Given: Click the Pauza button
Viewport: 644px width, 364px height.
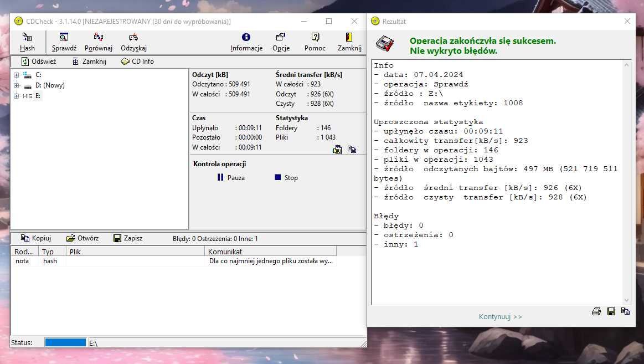Looking at the screenshot, I should tap(231, 177).
